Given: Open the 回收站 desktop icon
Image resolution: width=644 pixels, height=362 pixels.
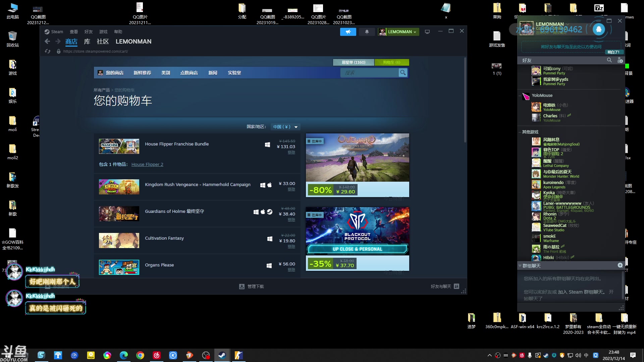Looking at the screenshot, I should [x=12, y=39].
